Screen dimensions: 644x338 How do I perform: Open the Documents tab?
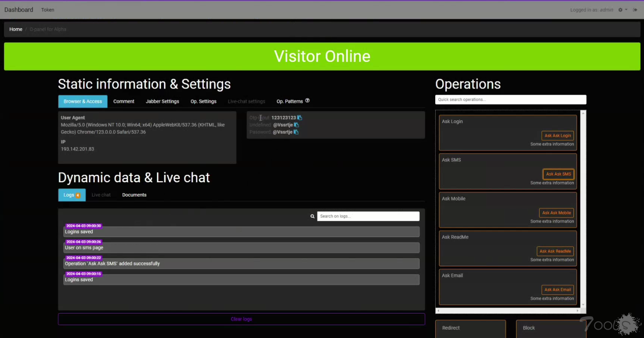[x=134, y=195]
